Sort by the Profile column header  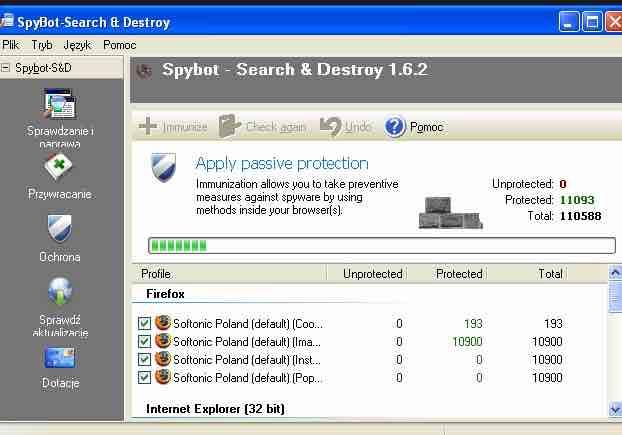point(230,274)
